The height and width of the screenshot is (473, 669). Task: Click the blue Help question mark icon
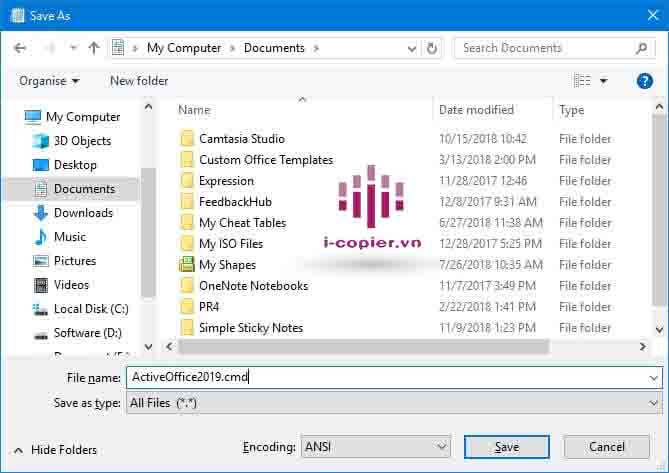click(644, 81)
